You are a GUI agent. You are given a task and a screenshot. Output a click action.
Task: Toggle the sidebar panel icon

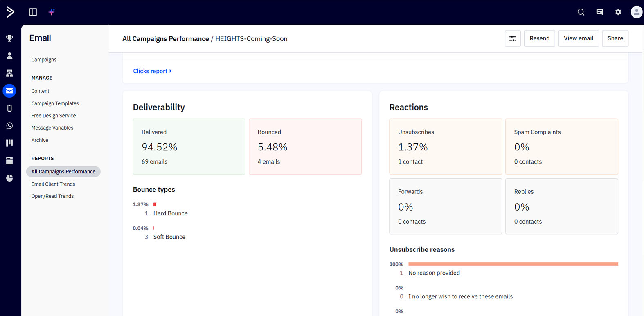[x=33, y=12]
